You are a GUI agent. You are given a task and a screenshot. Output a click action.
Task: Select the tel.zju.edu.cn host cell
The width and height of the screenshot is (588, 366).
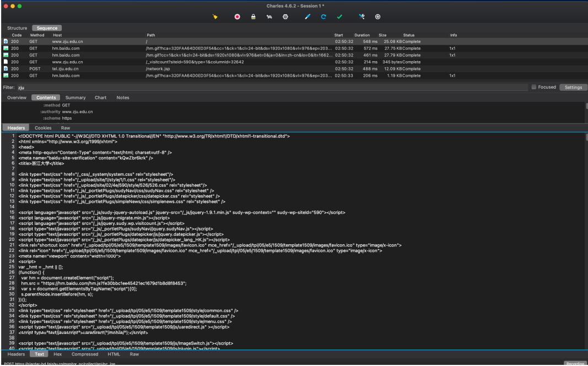click(65, 68)
